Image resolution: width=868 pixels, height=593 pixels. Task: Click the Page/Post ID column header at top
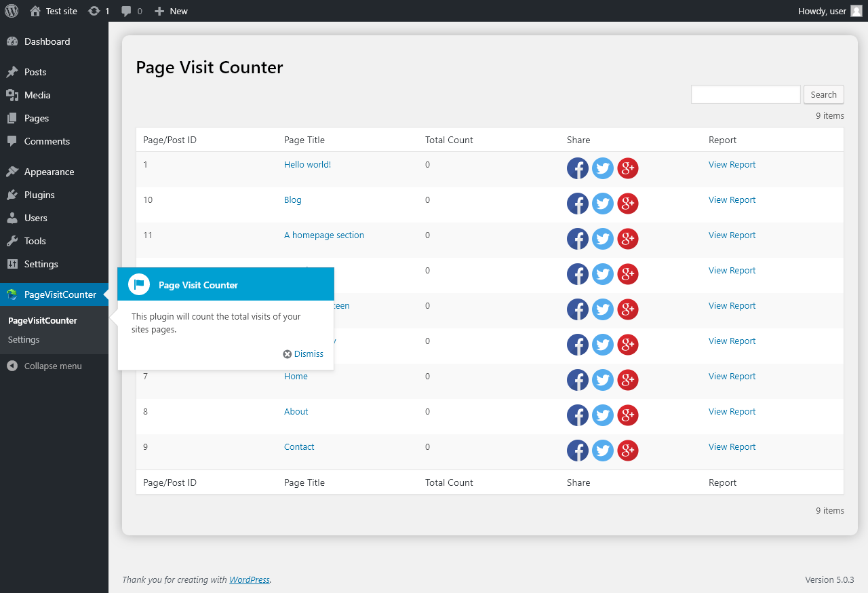(170, 140)
